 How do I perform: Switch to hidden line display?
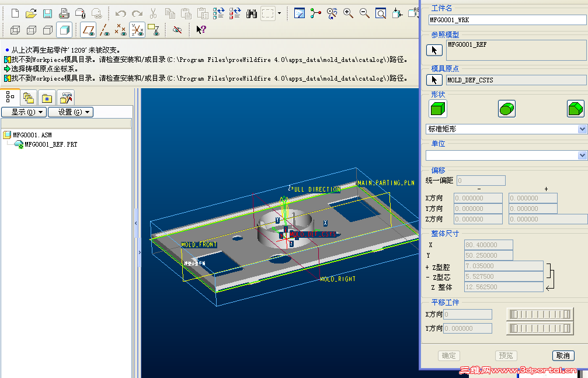[x=32, y=30]
